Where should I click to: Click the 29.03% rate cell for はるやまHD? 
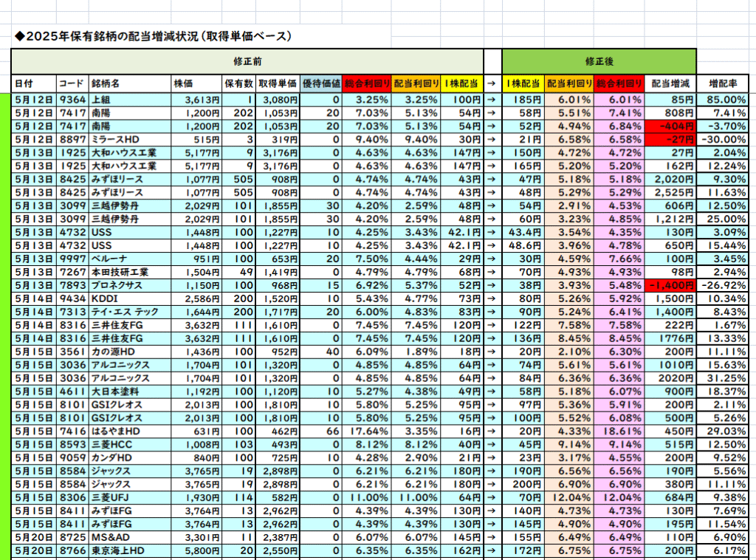point(723,431)
